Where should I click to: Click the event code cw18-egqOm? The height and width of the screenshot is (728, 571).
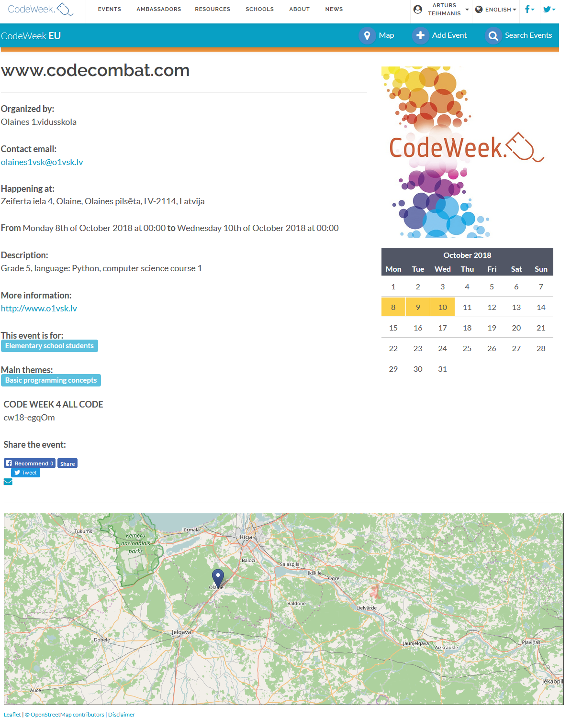point(29,418)
